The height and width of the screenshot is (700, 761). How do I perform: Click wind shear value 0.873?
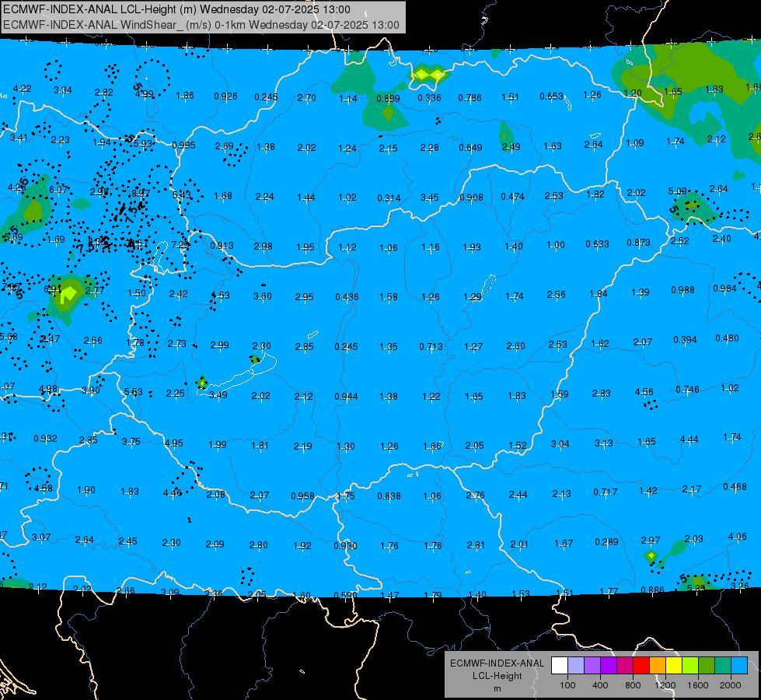coord(639,242)
